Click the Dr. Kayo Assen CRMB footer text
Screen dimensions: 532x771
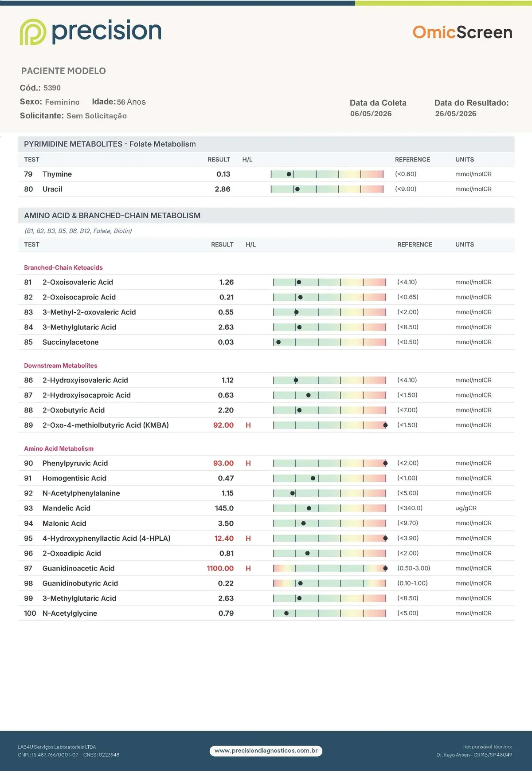point(474,755)
